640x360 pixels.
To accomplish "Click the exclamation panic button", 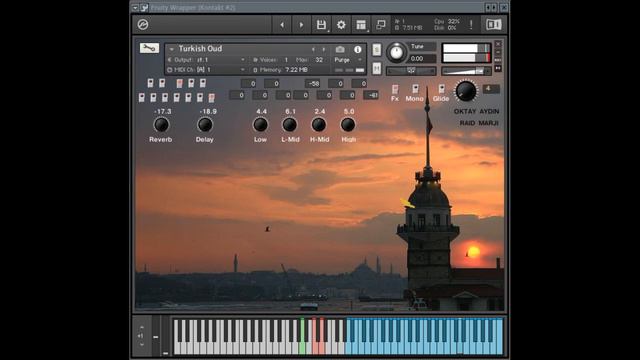I will [471, 25].
